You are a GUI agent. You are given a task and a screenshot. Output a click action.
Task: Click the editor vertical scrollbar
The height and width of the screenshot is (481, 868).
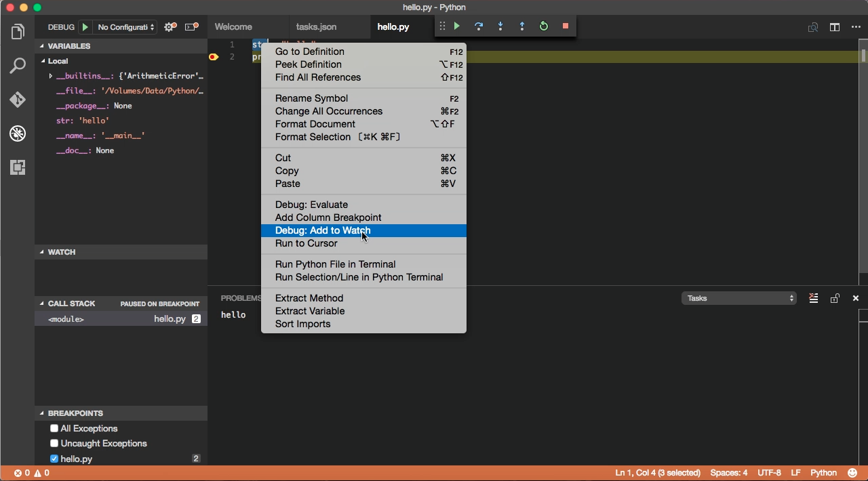click(864, 156)
